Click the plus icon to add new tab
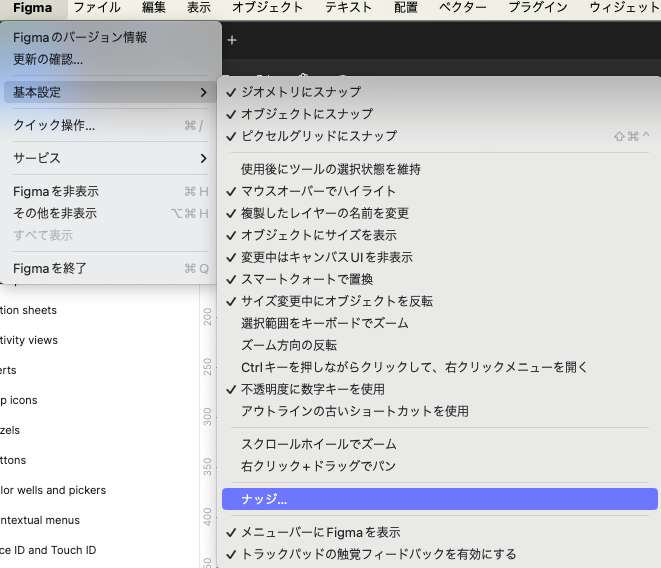Image resolution: width=661 pixels, height=568 pixels. [232, 40]
